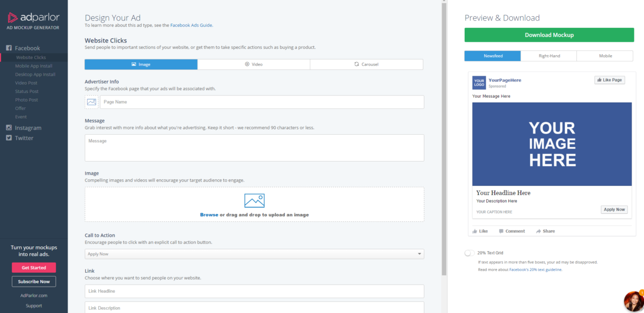Image resolution: width=644 pixels, height=313 pixels.
Task: Click into the Page Name field
Action: [x=261, y=102]
